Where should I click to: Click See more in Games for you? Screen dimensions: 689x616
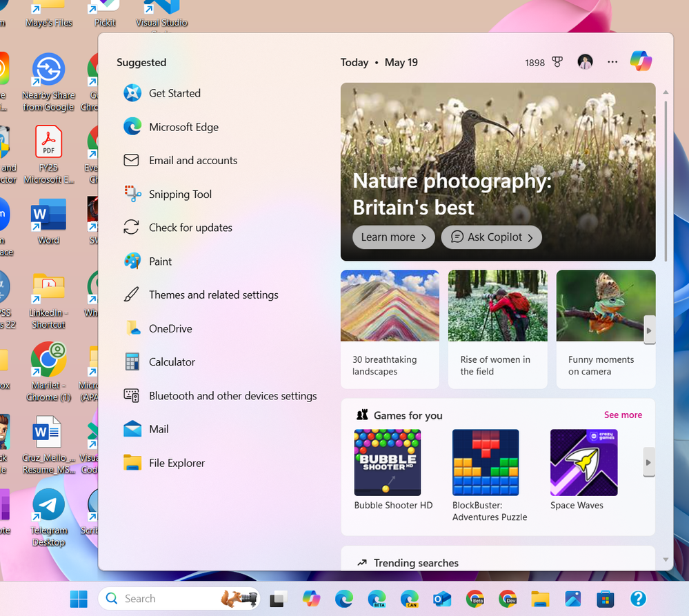pyautogui.click(x=623, y=415)
